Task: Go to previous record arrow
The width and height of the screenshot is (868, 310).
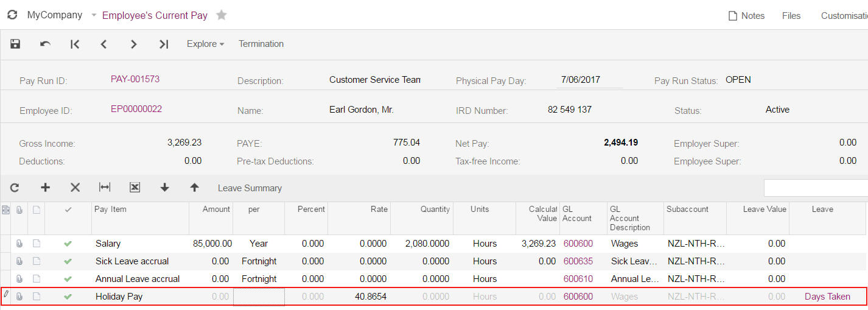Action: (x=103, y=44)
